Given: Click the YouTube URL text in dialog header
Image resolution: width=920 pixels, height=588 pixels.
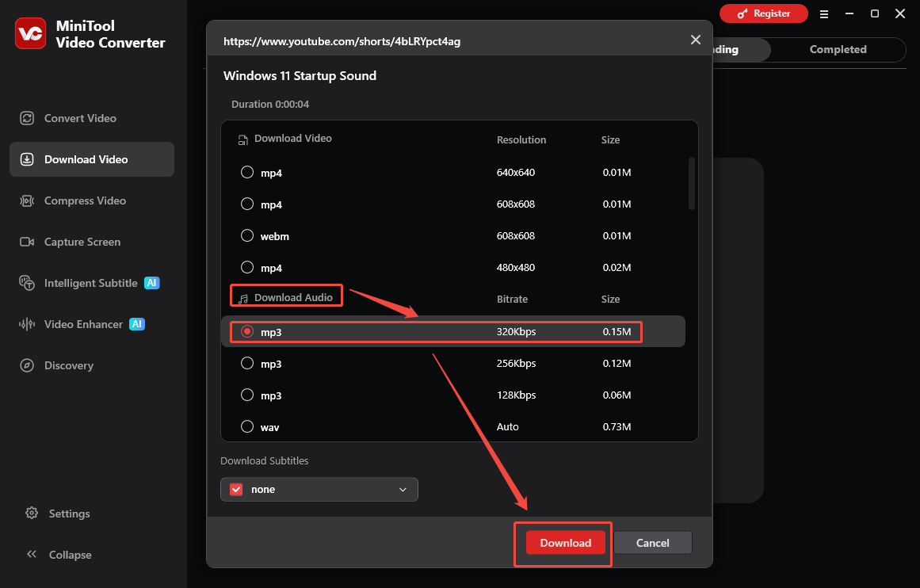Looking at the screenshot, I should point(342,41).
